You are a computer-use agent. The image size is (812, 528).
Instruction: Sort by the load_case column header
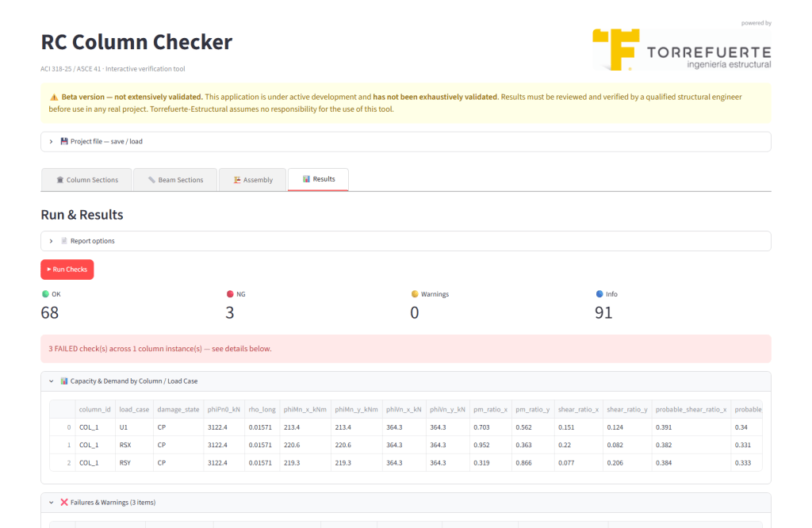click(134, 409)
